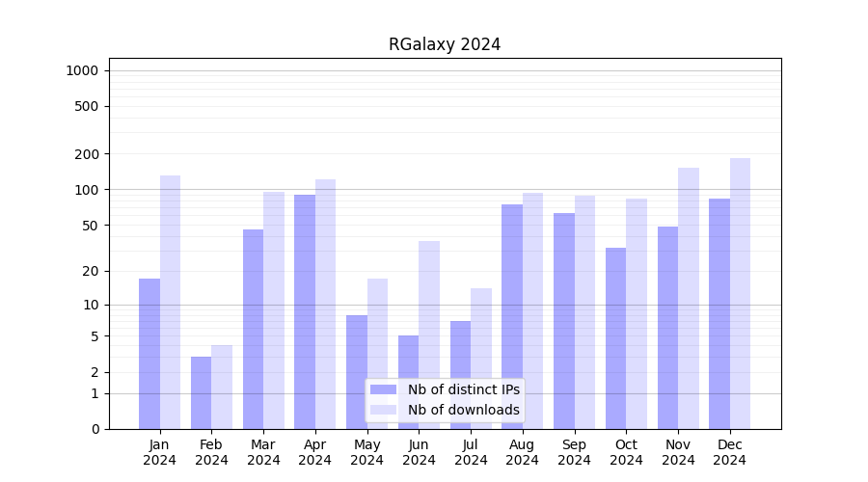
Task: Select the October distinct IPs bar
Action: point(615,337)
